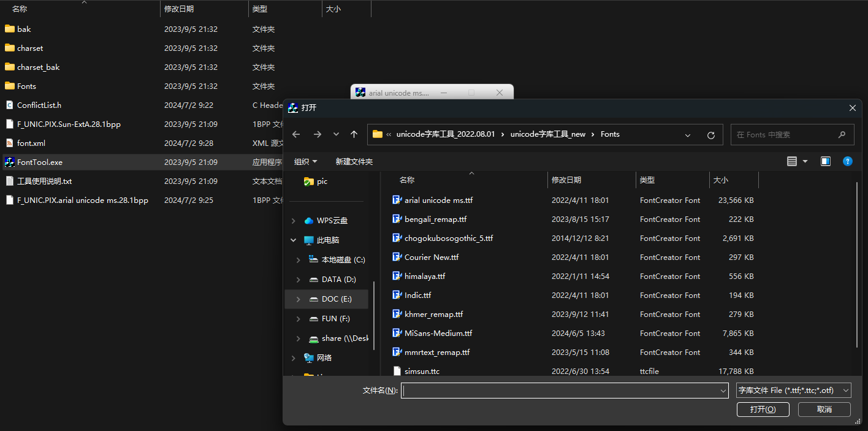Viewport: 868px width, 431px height.
Task: Select the simsun.ttc file icon
Action: [x=397, y=372]
